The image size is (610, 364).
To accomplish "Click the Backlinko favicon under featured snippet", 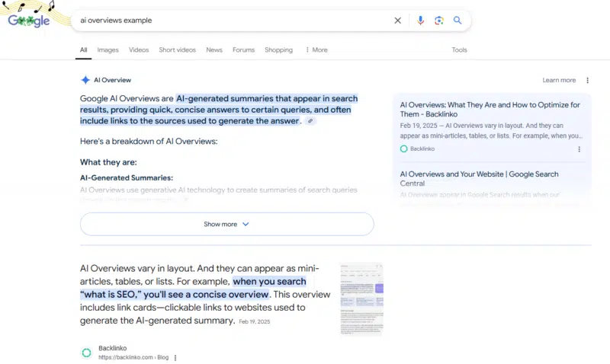I will (x=86, y=353).
